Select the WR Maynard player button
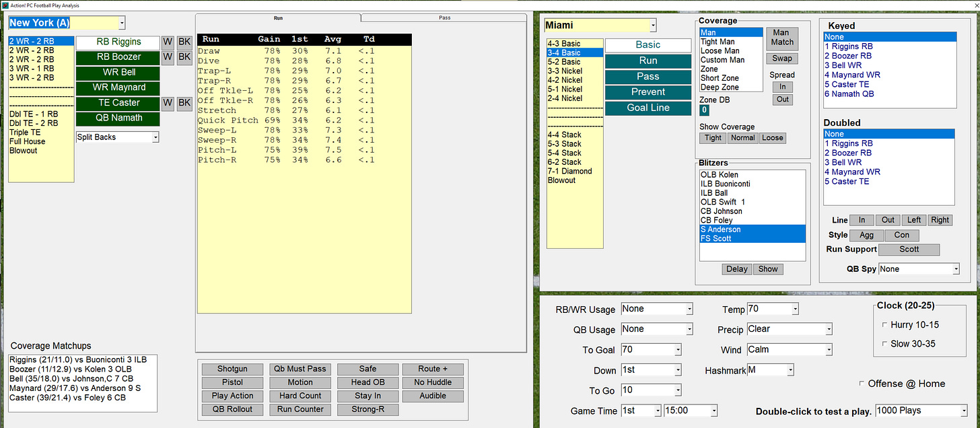 click(118, 87)
